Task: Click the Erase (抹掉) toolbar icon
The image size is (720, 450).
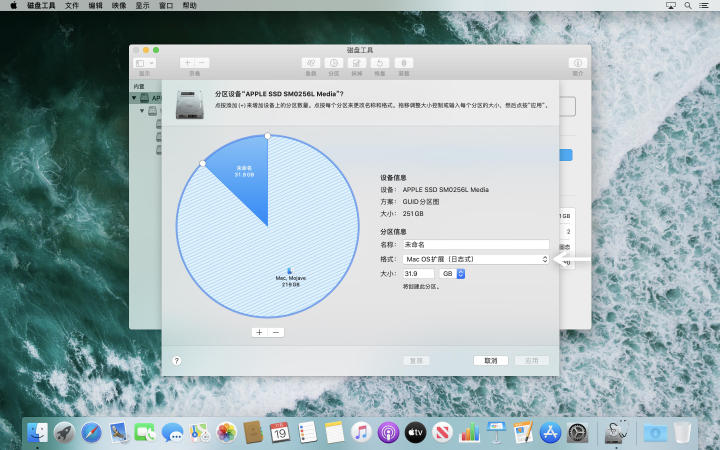Action: (357, 63)
